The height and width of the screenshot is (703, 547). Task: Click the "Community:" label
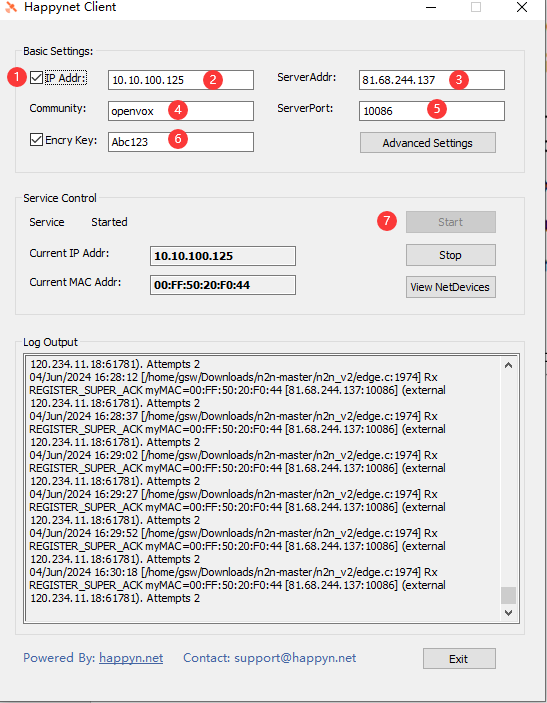coord(58,108)
